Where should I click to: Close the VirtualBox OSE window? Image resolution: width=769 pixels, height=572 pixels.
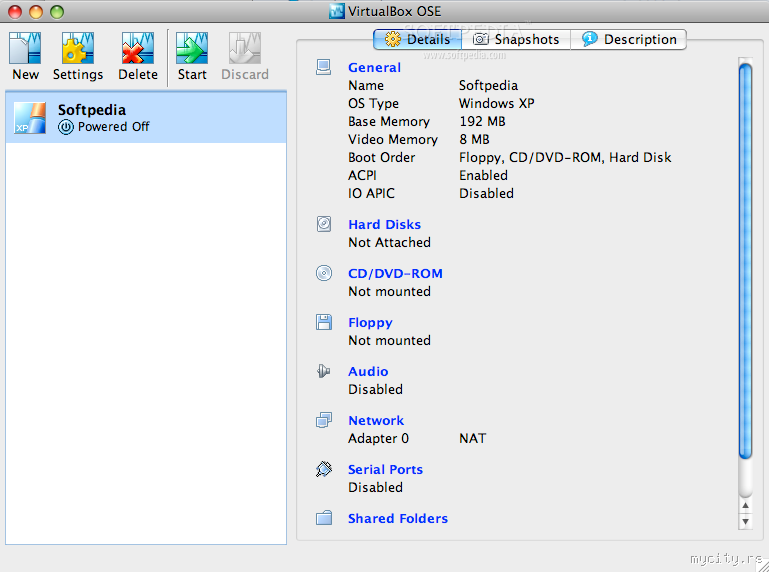(x=15, y=11)
